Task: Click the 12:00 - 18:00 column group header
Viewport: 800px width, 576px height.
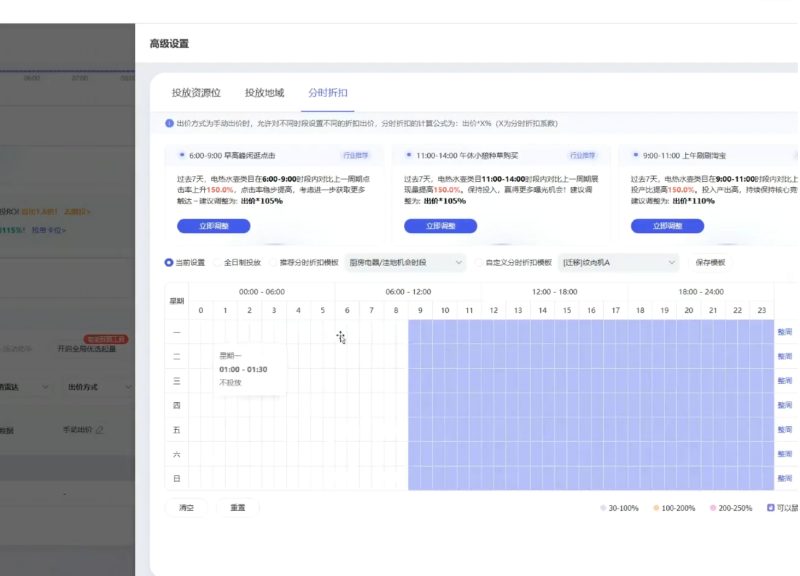Action: click(555, 292)
